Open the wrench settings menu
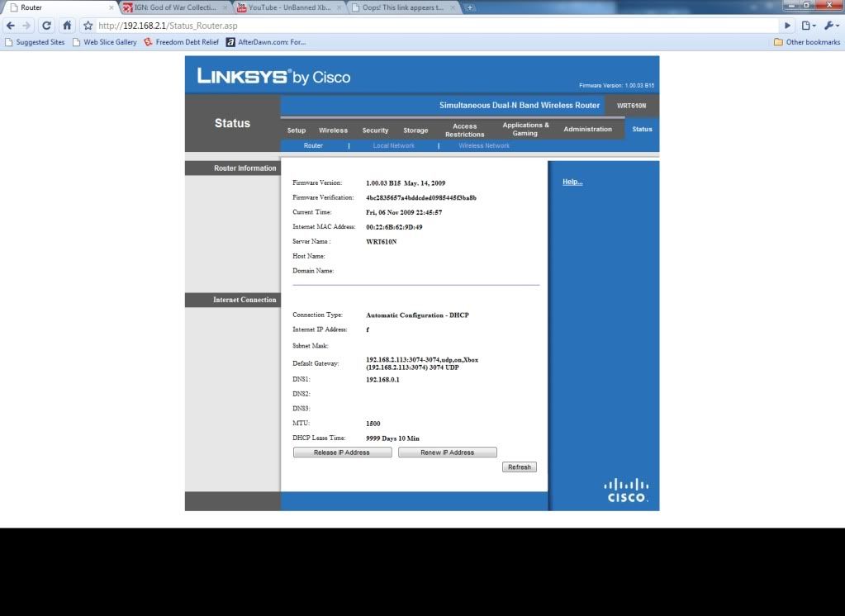 [x=832, y=26]
